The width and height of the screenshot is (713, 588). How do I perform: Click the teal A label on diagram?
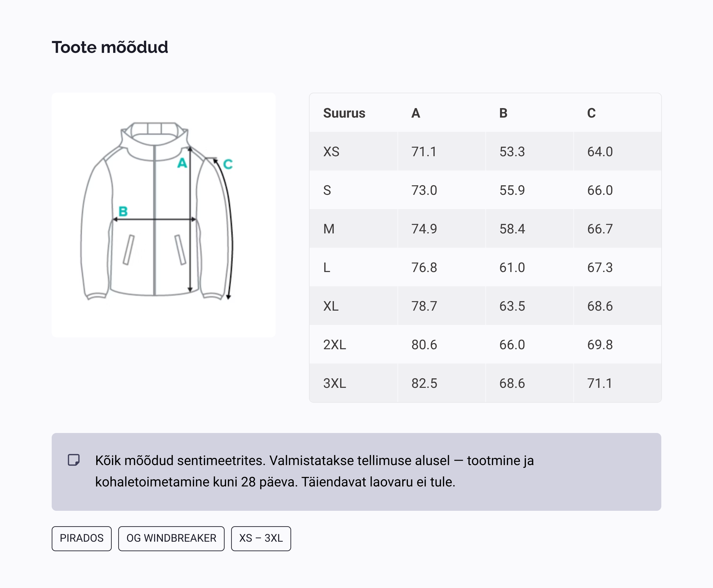click(x=182, y=163)
